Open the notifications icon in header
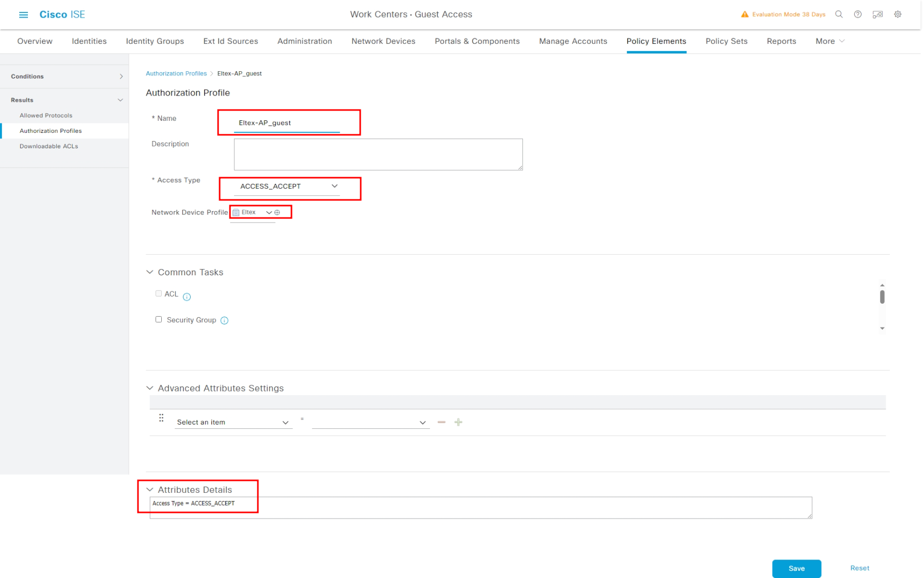924x578 pixels. click(877, 14)
